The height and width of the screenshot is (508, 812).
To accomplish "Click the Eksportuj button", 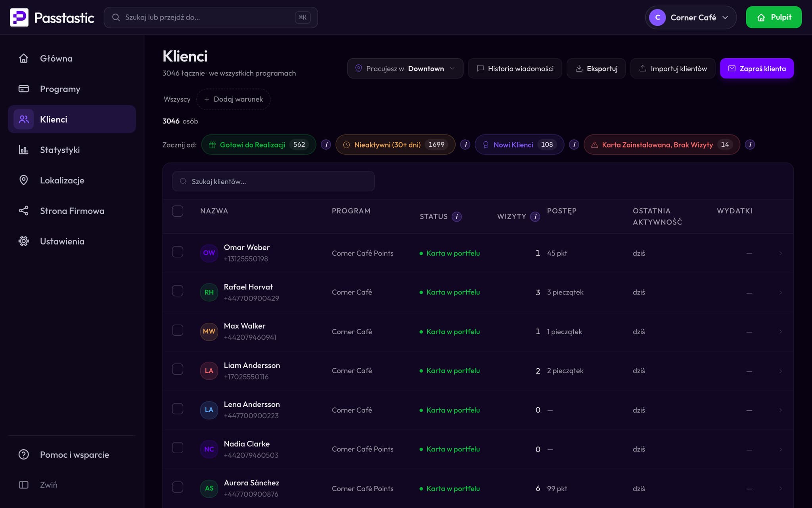I will [x=596, y=68].
